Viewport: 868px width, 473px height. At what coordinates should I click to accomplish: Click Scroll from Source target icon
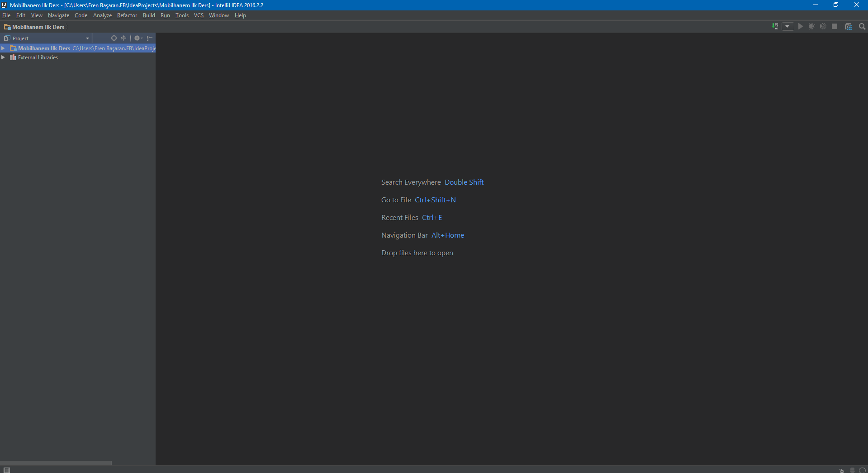point(114,38)
